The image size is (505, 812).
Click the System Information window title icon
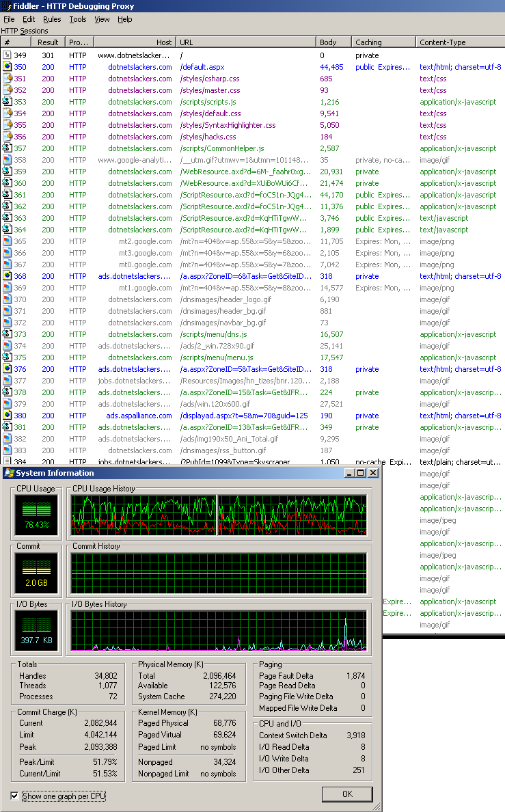tap(9, 473)
